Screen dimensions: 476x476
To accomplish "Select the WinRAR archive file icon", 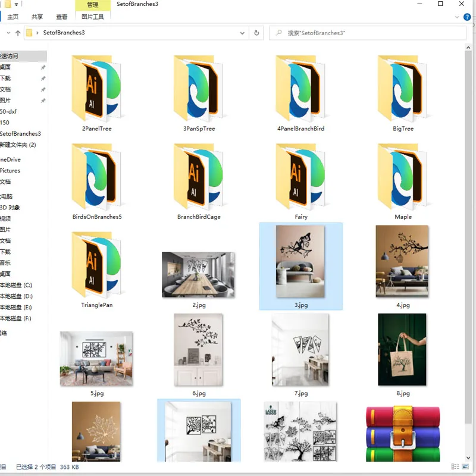I will tap(403, 433).
